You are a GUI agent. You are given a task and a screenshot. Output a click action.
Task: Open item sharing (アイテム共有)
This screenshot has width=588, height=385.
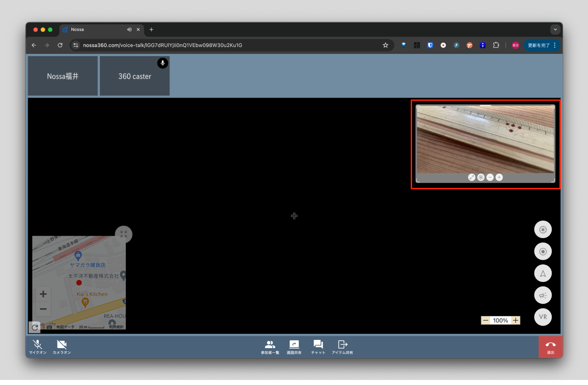coord(342,347)
